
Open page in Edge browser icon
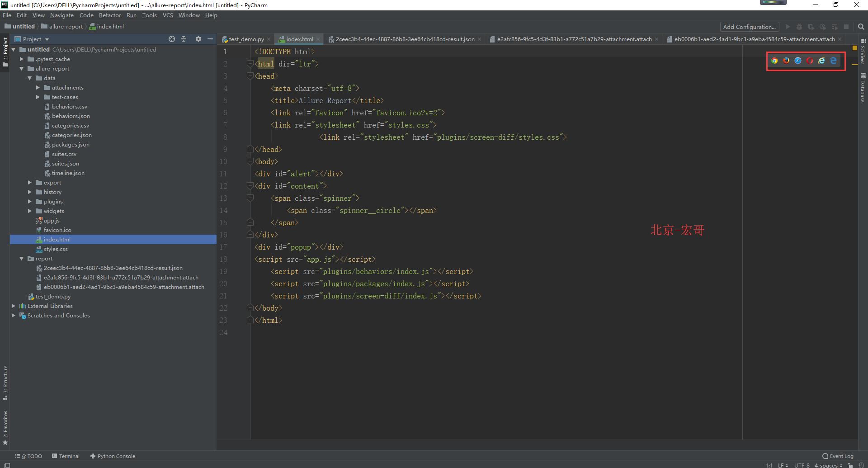pyautogui.click(x=833, y=61)
